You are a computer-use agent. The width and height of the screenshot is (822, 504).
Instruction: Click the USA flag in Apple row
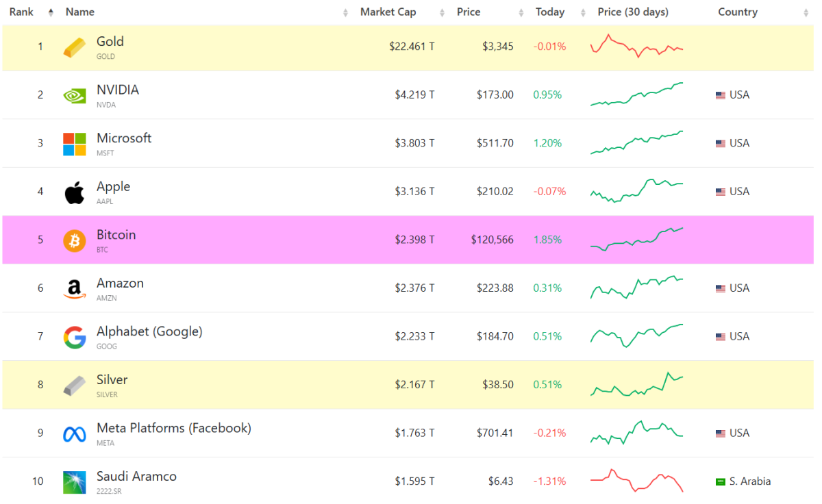click(x=721, y=192)
